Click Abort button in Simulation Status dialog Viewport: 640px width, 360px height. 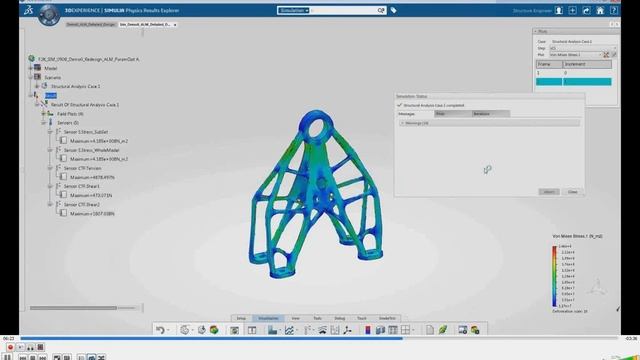click(549, 192)
